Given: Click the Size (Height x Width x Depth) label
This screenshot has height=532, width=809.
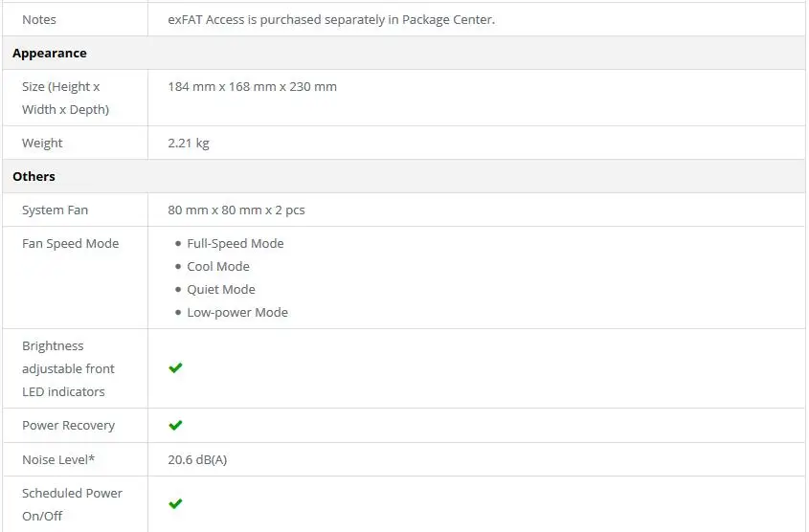Looking at the screenshot, I should (x=65, y=98).
